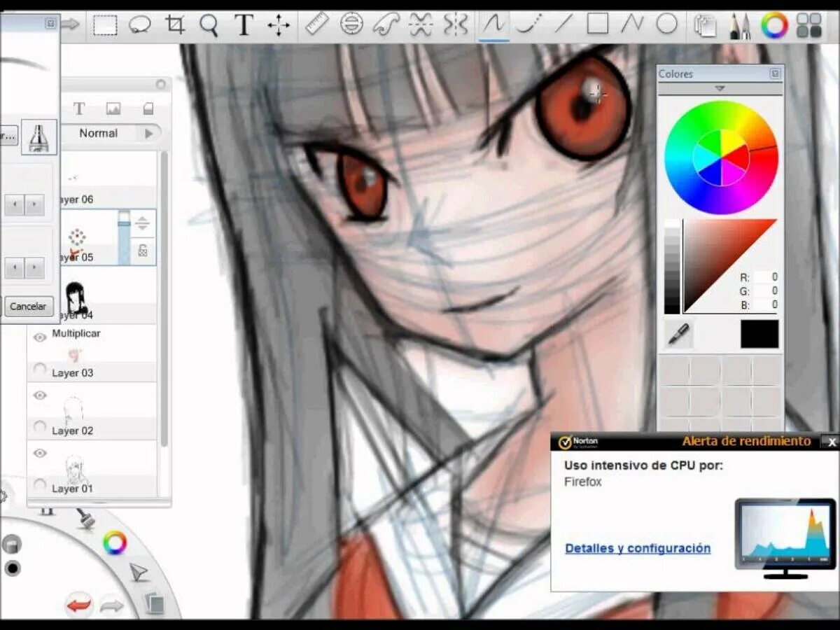The height and width of the screenshot is (630, 840).
Task: Turn on horizontal symmetry tool
Action: [x=421, y=24]
